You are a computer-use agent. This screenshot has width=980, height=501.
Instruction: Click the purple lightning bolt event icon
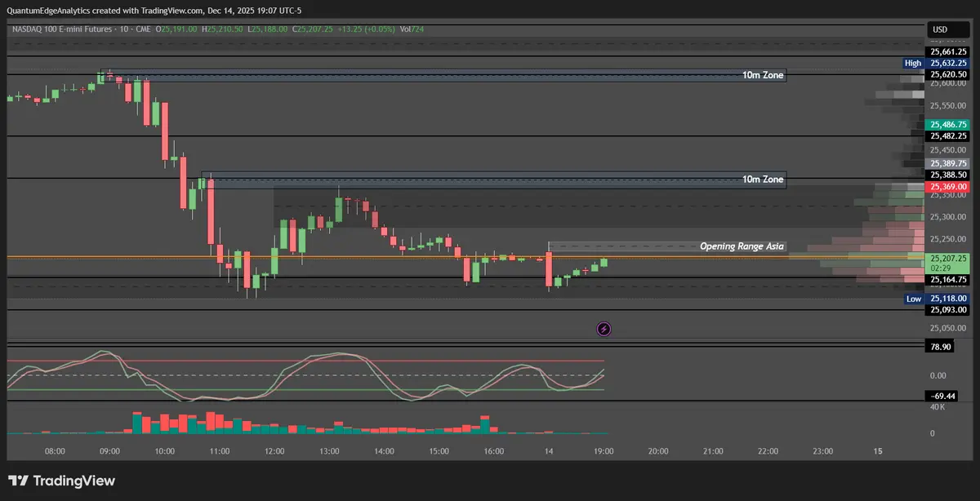tap(604, 329)
